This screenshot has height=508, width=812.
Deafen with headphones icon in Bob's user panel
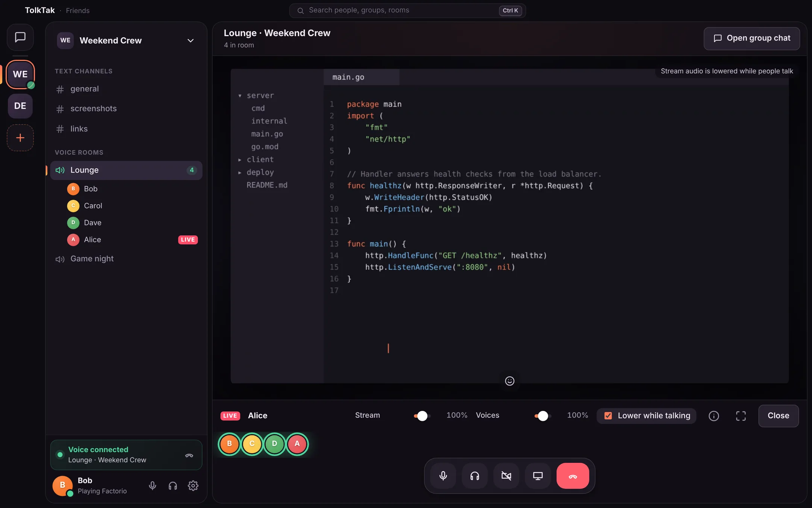pos(173,486)
